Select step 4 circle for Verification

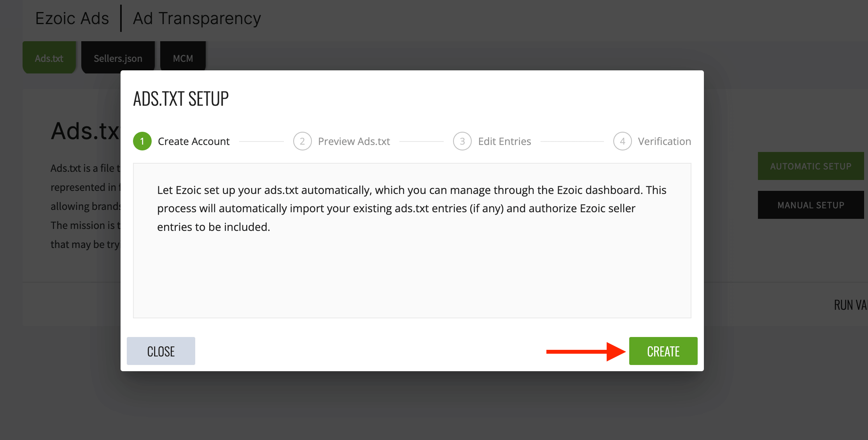(623, 141)
